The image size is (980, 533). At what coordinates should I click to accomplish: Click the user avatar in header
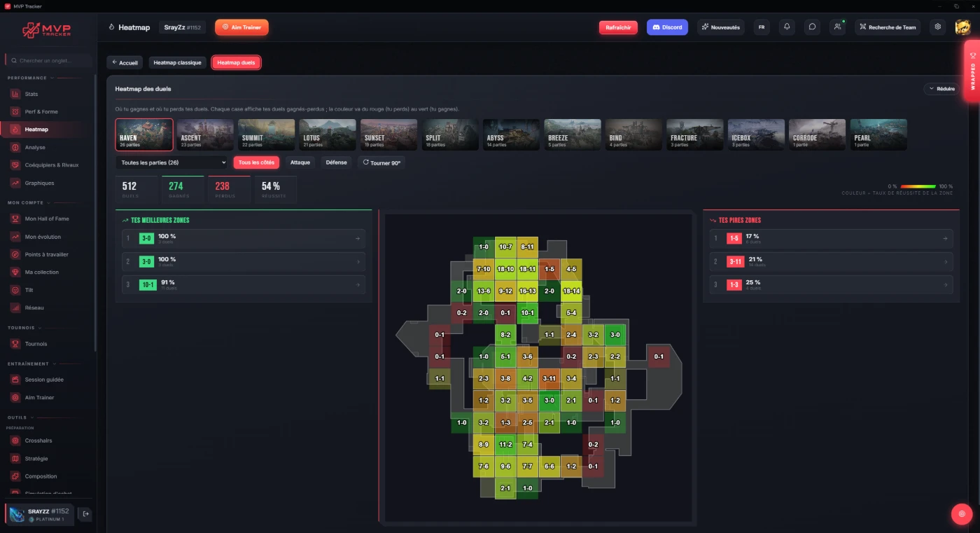point(962,27)
